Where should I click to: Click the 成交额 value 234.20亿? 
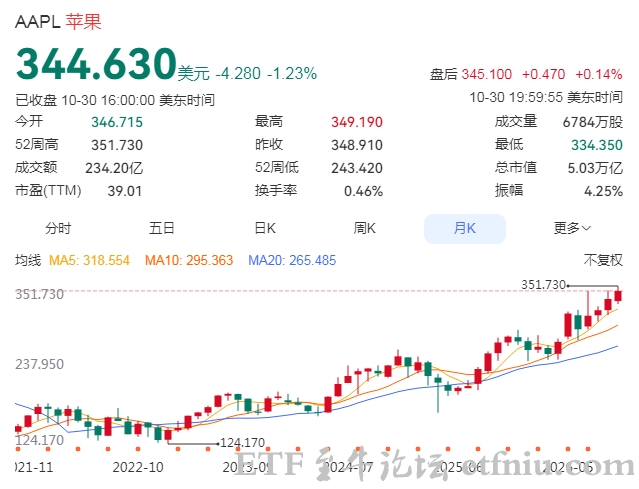point(114,168)
